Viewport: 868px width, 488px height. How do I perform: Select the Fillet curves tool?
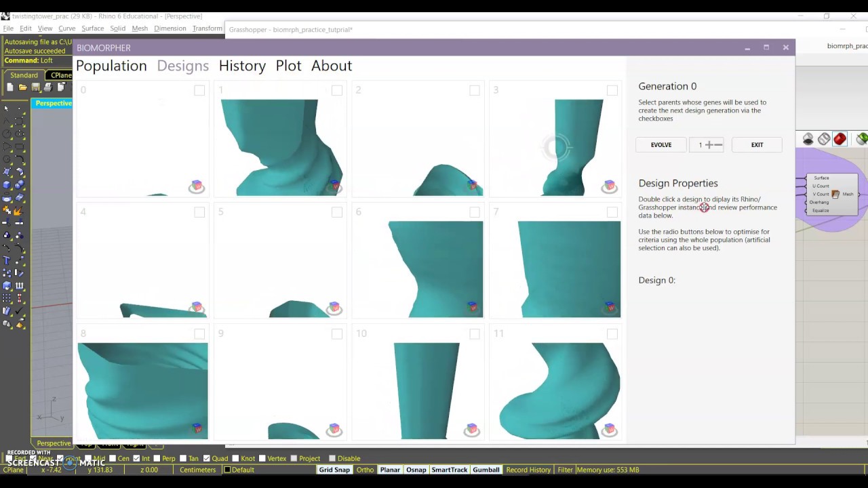click(x=19, y=159)
